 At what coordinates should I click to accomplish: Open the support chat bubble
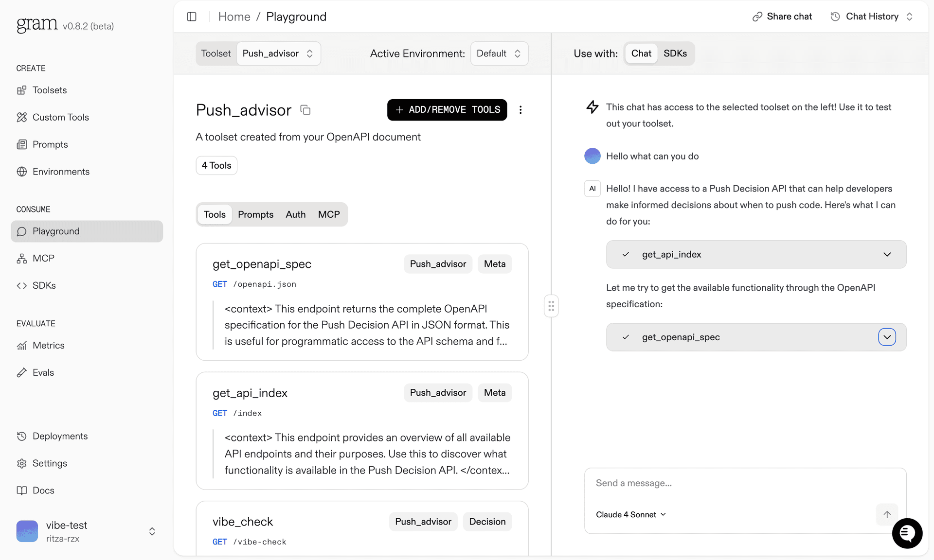907,533
